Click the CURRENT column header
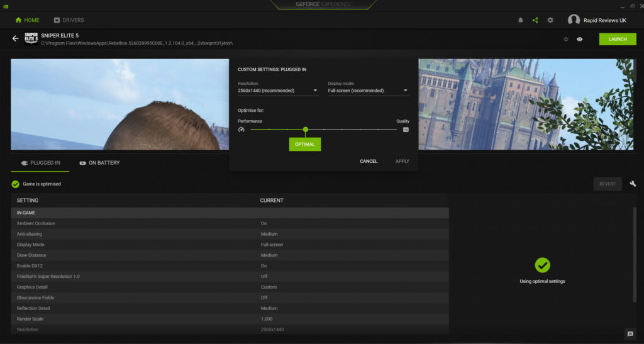The width and height of the screenshot is (644, 344). pos(272,201)
